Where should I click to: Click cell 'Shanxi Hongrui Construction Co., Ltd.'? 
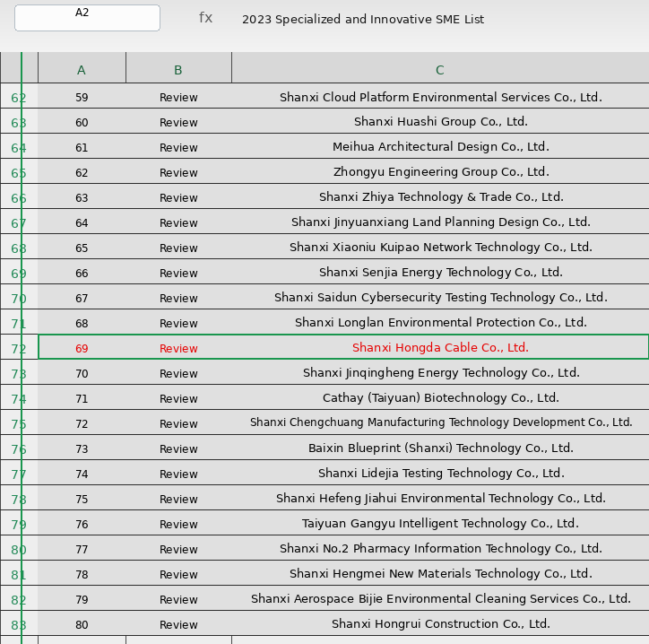click(x=440, y=624)
